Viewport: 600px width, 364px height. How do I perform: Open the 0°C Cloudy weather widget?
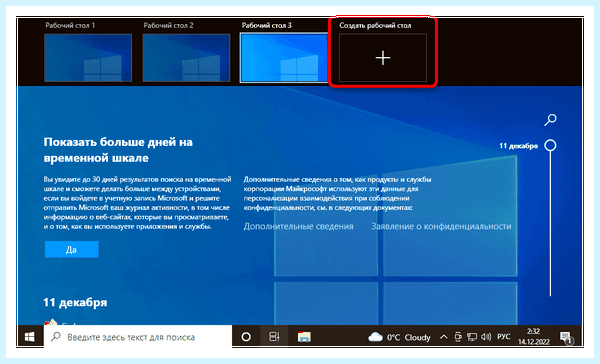(x=399, y=337)
